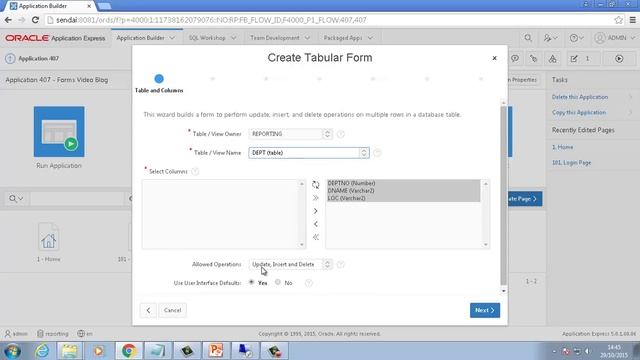Click the Table and Columns wizard step marker
Screen dimensions: 640x360
[159, 79]
